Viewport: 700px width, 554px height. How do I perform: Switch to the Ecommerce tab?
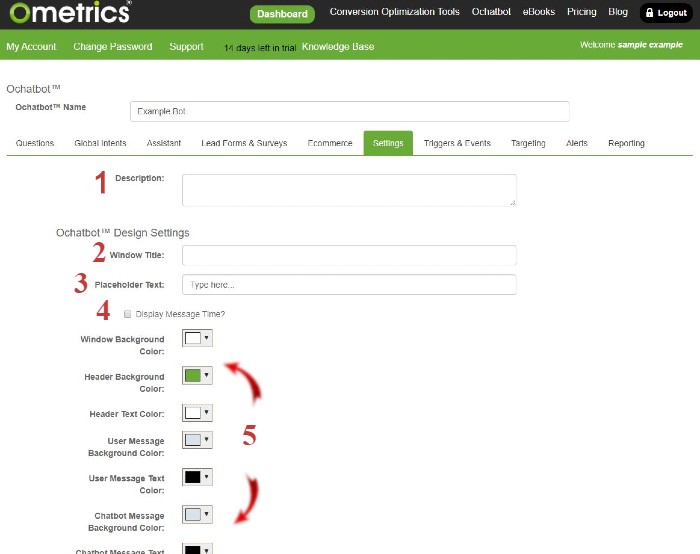click(330, 143)
